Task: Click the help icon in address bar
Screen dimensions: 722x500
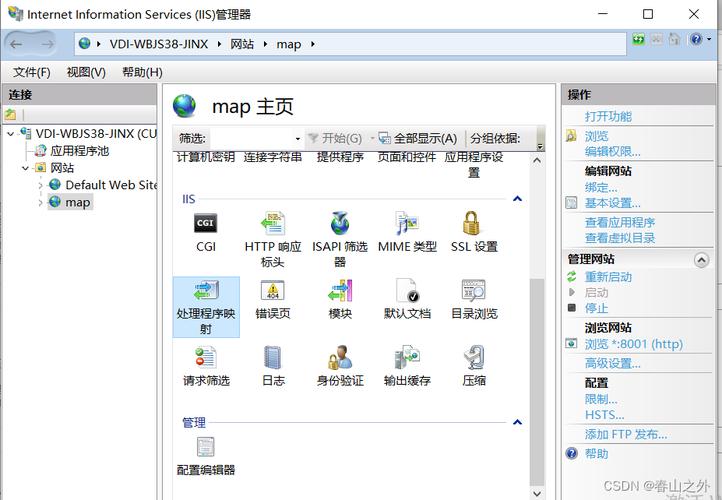Action: (696, 40)
